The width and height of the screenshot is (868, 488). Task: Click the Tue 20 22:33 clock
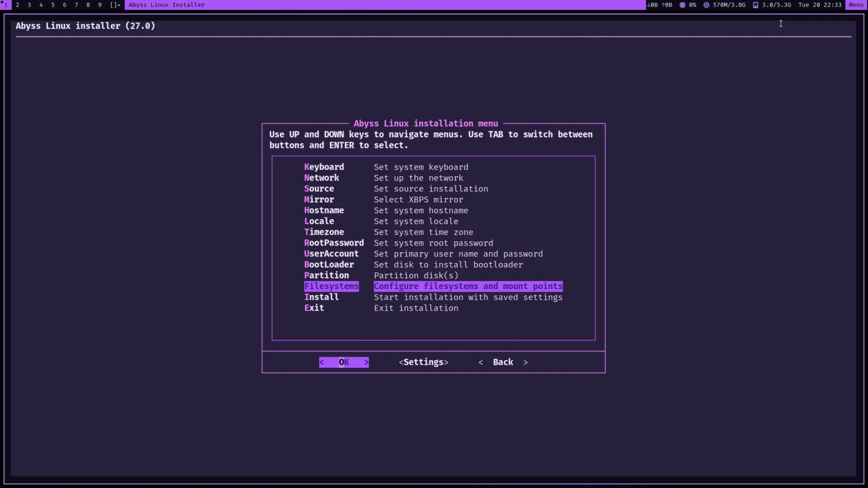(x=820, y=5)
